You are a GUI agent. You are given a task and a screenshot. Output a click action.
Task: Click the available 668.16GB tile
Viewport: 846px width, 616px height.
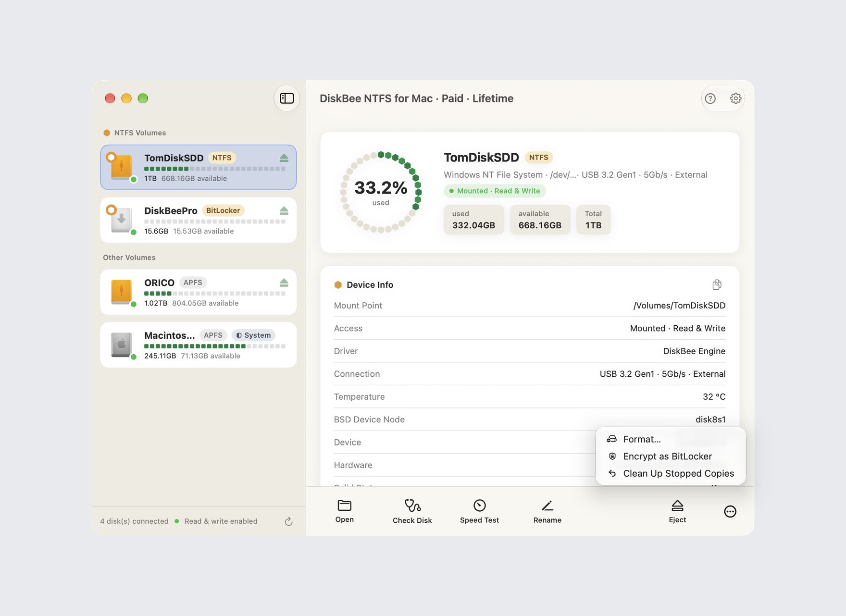pyautogui.click(x=540, y=220)
